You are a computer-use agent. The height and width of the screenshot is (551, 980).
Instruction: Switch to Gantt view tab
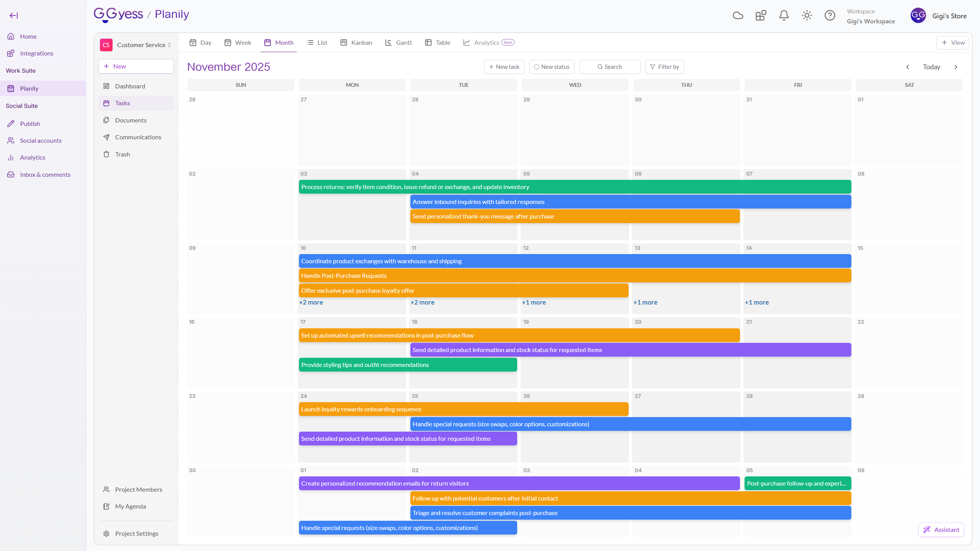tap(399, 42)
